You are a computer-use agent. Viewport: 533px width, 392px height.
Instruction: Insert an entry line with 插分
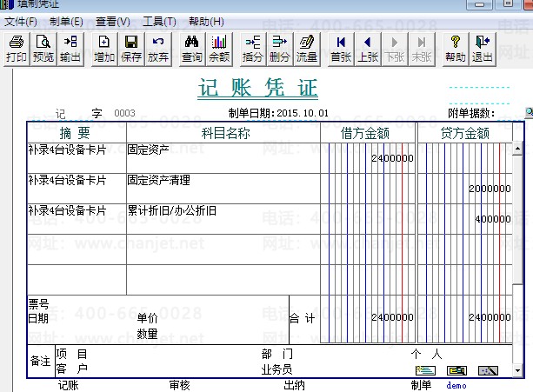253,49
